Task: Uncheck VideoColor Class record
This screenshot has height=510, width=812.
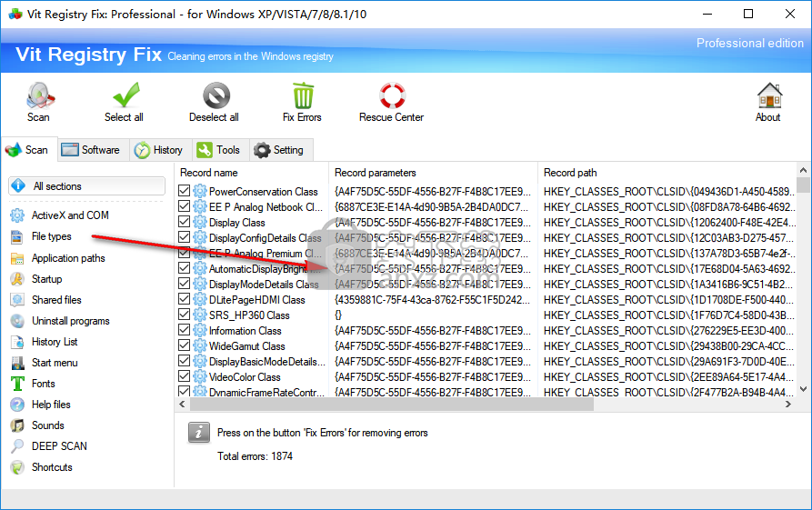Action: click(184, 375)
